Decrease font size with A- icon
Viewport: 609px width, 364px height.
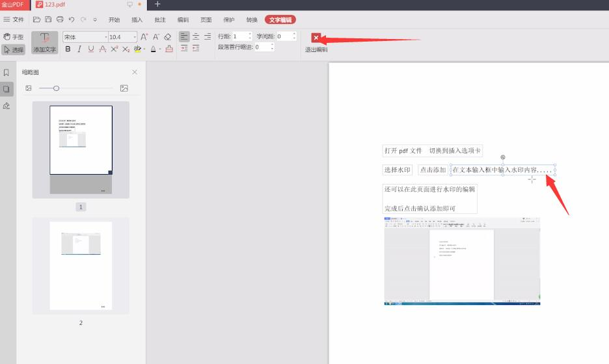[156, 37]
